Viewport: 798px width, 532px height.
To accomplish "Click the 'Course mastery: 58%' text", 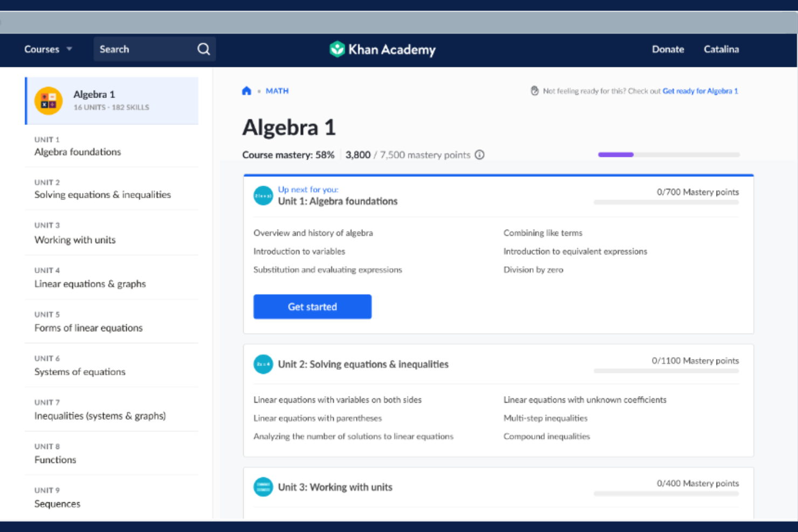I will point(288,155).
